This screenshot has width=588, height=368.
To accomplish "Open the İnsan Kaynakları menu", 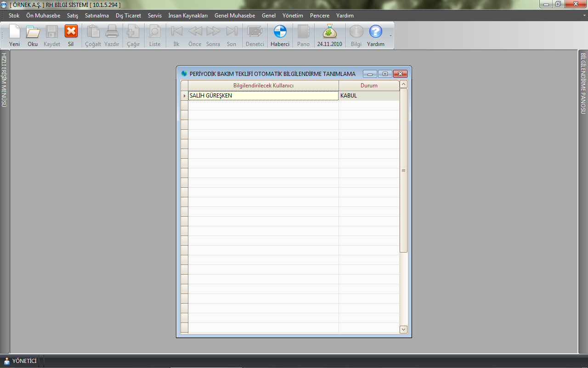I will pos(188,16).
